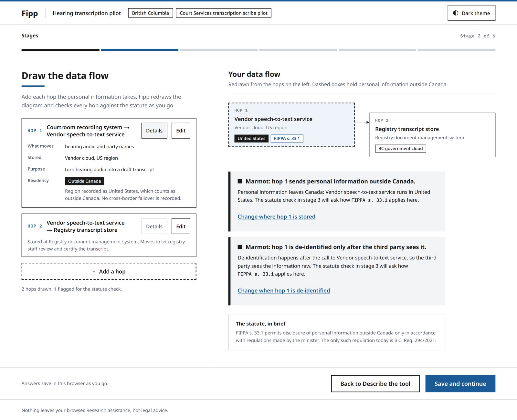The image size is (517, 420).
Task: Click the 'Hearing transcription pilot' title
Action: point(87,13)
